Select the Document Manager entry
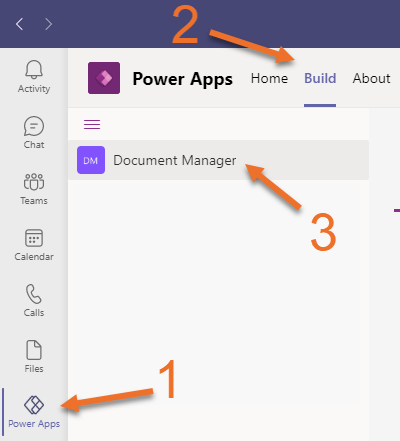400x441 pixels. tap(219, 160)
